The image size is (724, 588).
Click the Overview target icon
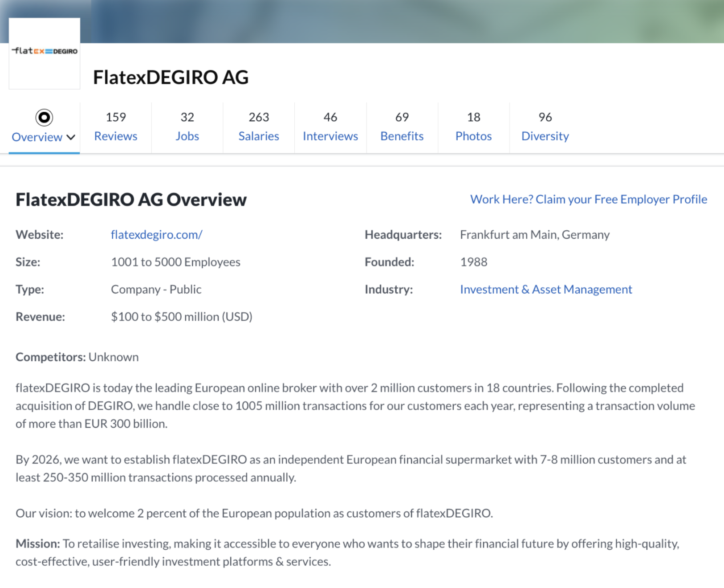pyautogui.click(x=44, y=118)
